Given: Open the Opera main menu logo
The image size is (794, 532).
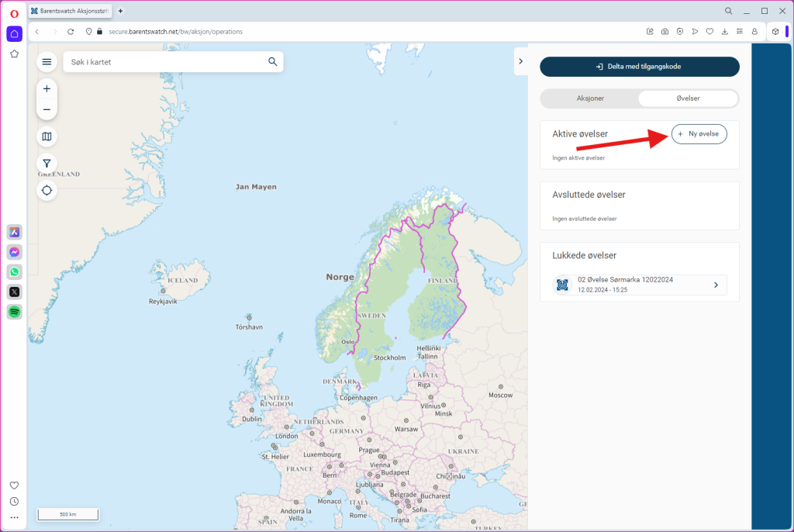Looking at the screenshot, I should (14, 13).
